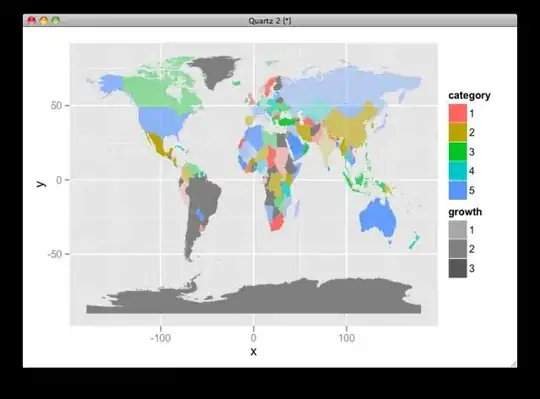Click Australia on the world map
Image resolution: width=540 pixels, height=399 pixels.
[x=377, y=218]
